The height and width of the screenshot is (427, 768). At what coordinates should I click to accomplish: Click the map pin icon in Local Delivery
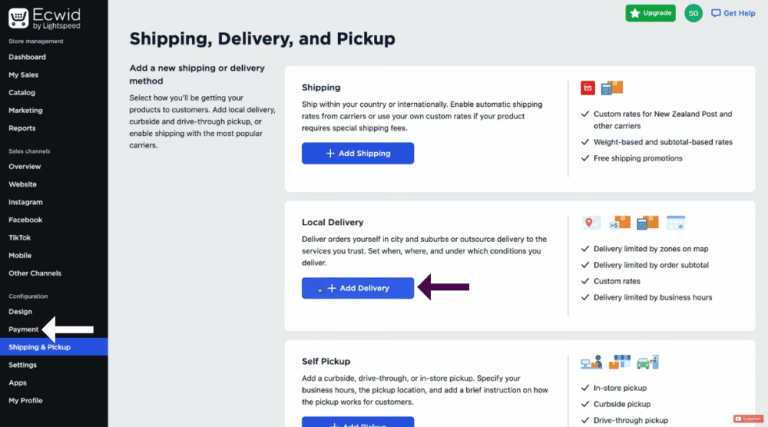pyautogui.click(x=591, y=223)
